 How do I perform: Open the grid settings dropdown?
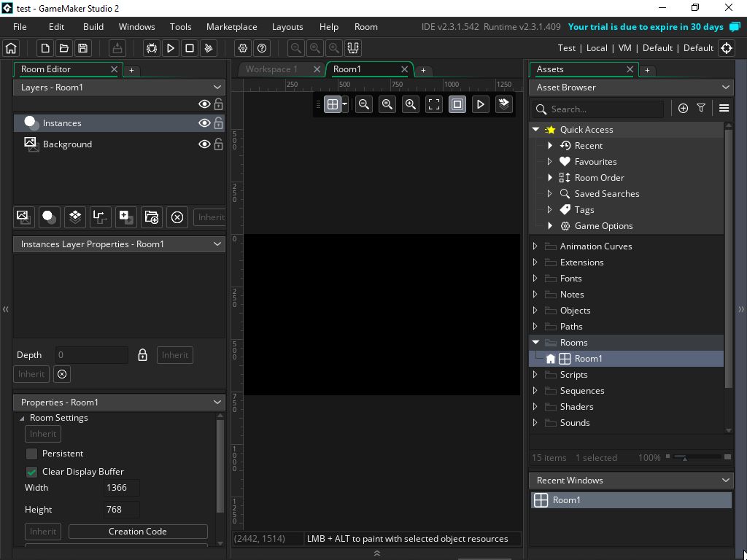click(344, 104)
